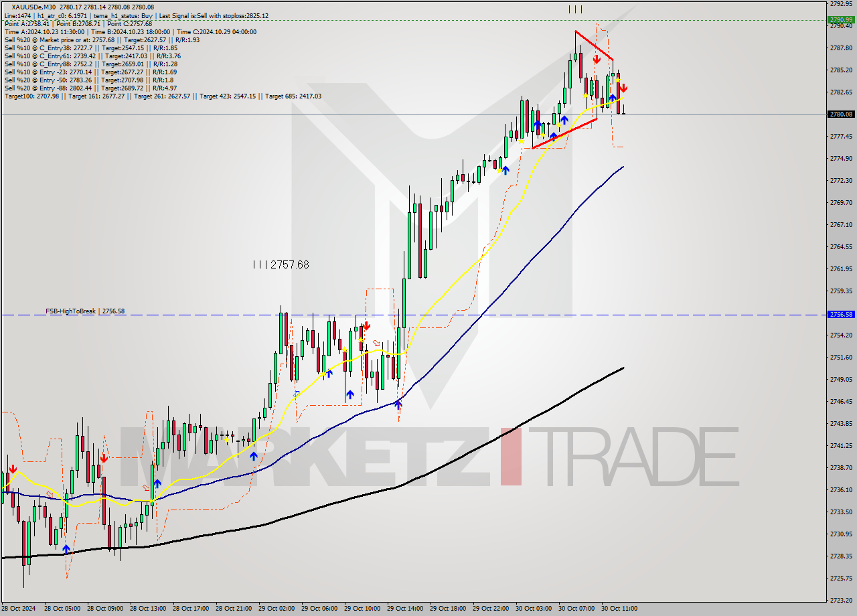Click the '28 Oct 2024' time axis label

(x=19, y=609)
